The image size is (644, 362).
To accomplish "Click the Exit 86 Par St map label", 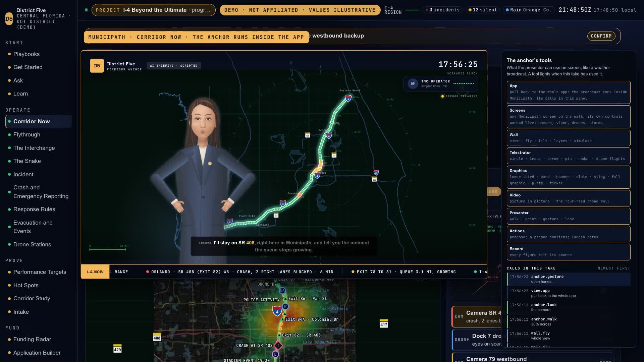I will click(308, 299).
